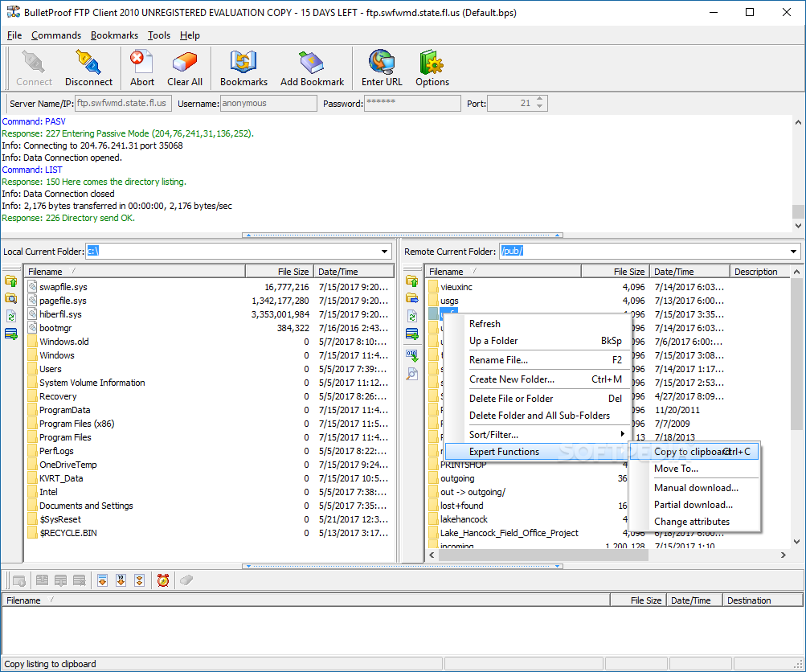Go up a folder in local pane
The width and height of the screenshot is (806, 672).
pyautogui.click(x=10, y=281)
